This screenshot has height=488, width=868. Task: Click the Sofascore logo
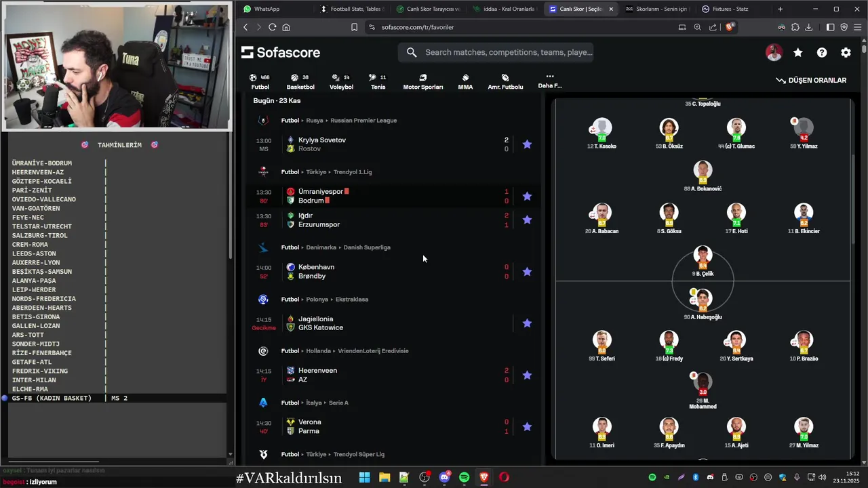[281, 52]
